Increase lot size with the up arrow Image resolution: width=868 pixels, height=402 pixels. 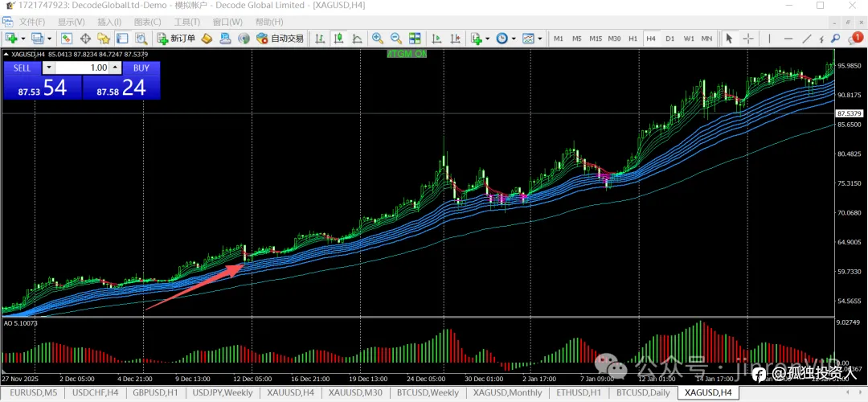pyautogui.click(x=115, y=68)
